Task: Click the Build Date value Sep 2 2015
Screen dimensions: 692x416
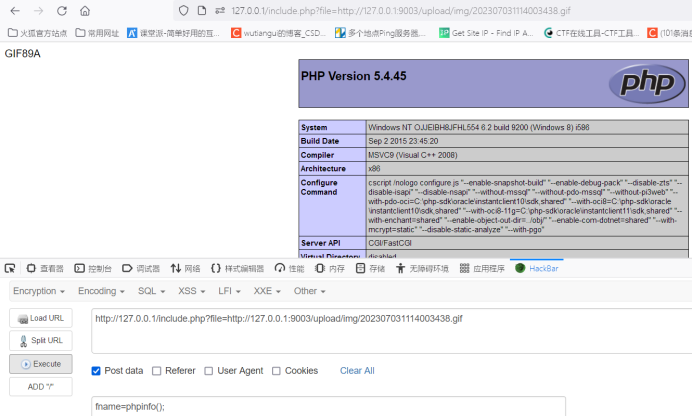Action: pyautogui.click(x=403, y=141)
